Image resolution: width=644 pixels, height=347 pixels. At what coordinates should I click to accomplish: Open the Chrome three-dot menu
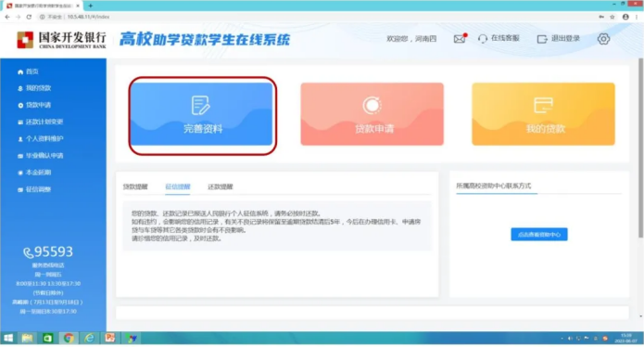[637, 17]
